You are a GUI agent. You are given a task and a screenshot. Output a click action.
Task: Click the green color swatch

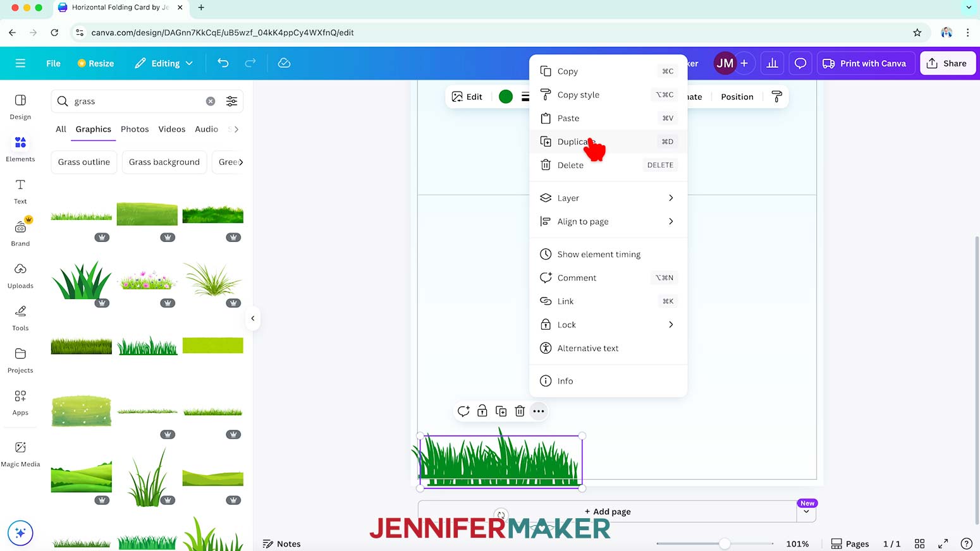coord(505,97)
